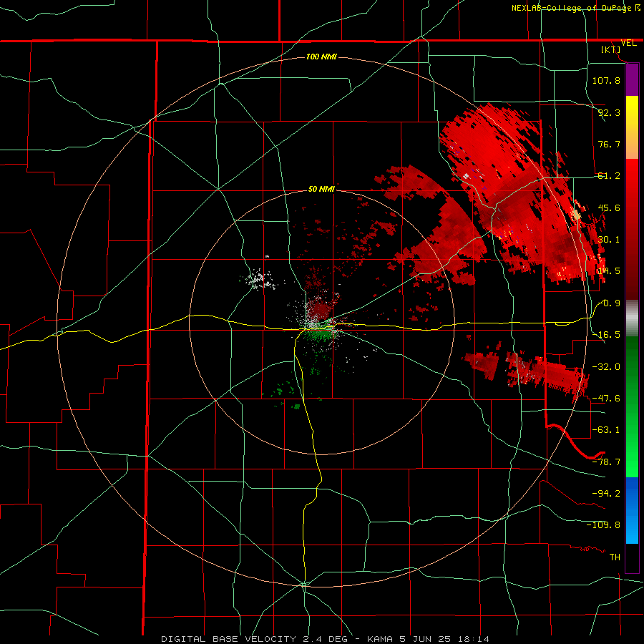Image resolution: width=644 pixels, height=644 pixels.
Task: Click the 107.8 velocity scale value
Action: click(x=606, y=80)
